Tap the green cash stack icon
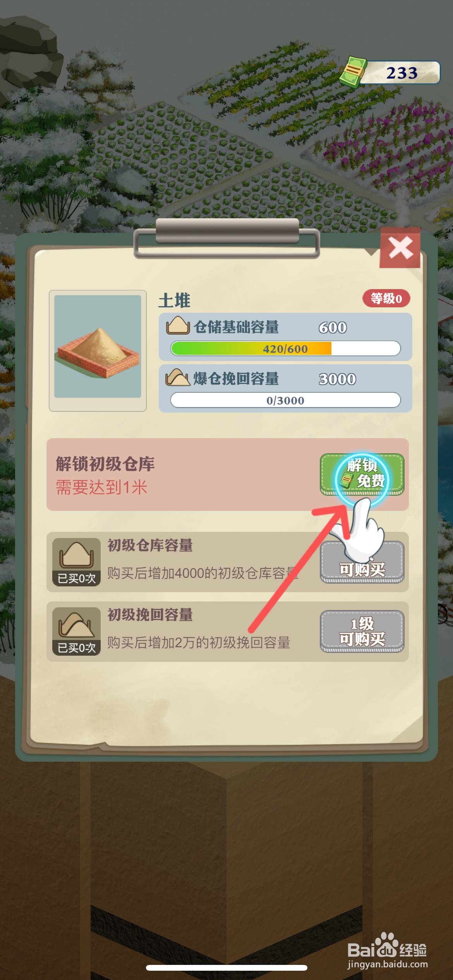Screen dimensions: 453x980 click(353, 72)
